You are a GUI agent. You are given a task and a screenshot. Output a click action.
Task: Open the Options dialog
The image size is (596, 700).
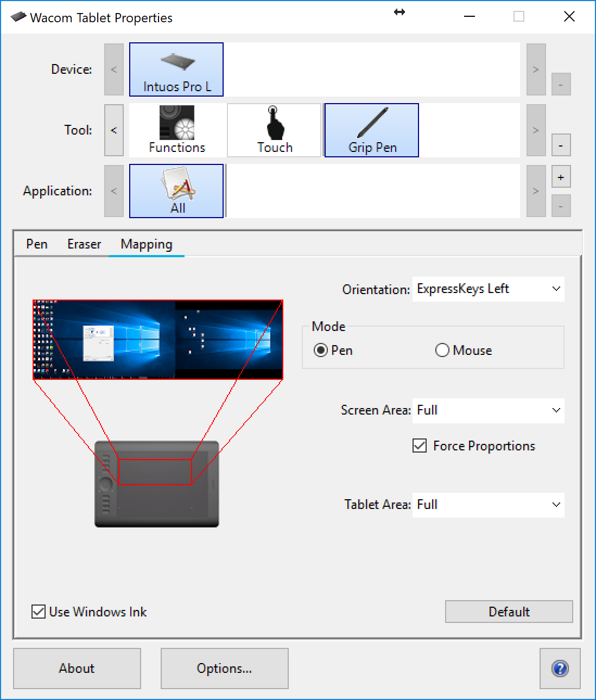tap(225, 669)
